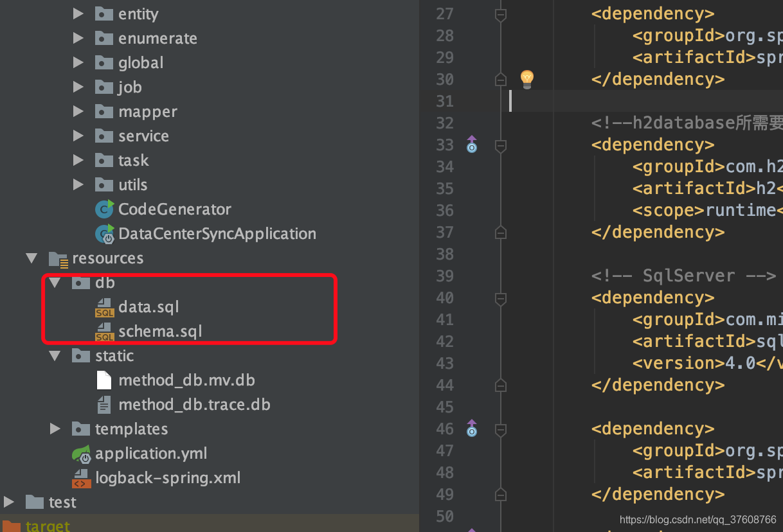Select the CodeGenerator class in tree

tap(175, 209)
